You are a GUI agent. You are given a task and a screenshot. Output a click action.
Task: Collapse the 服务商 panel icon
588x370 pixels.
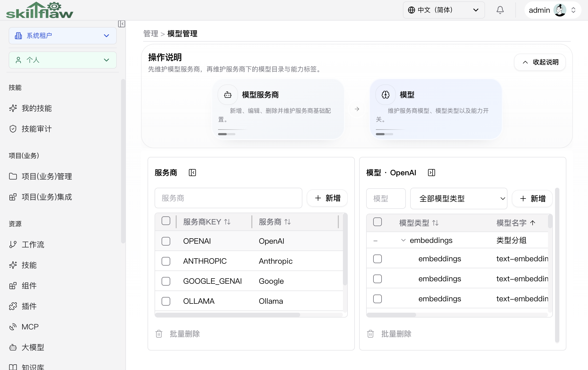click(192, 173)
